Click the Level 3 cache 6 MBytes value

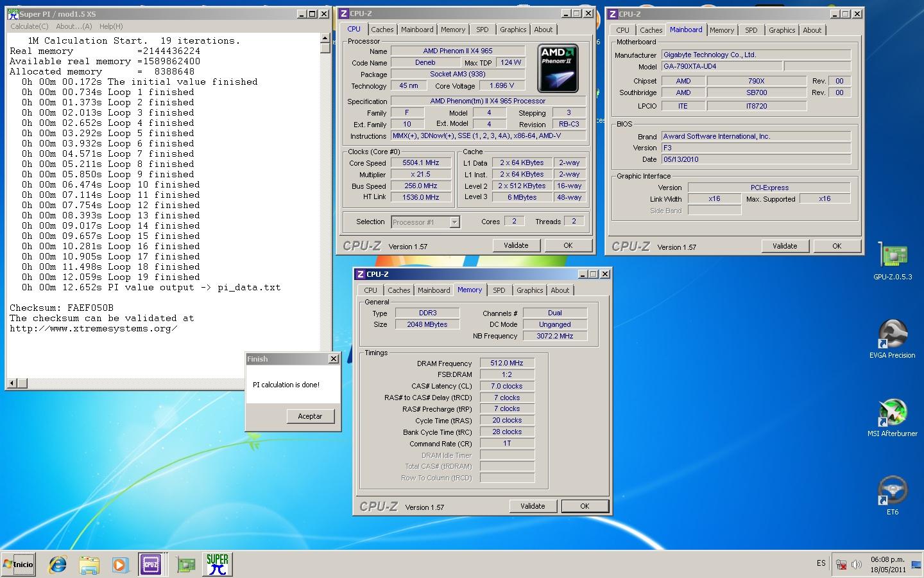tap(522, 197)
